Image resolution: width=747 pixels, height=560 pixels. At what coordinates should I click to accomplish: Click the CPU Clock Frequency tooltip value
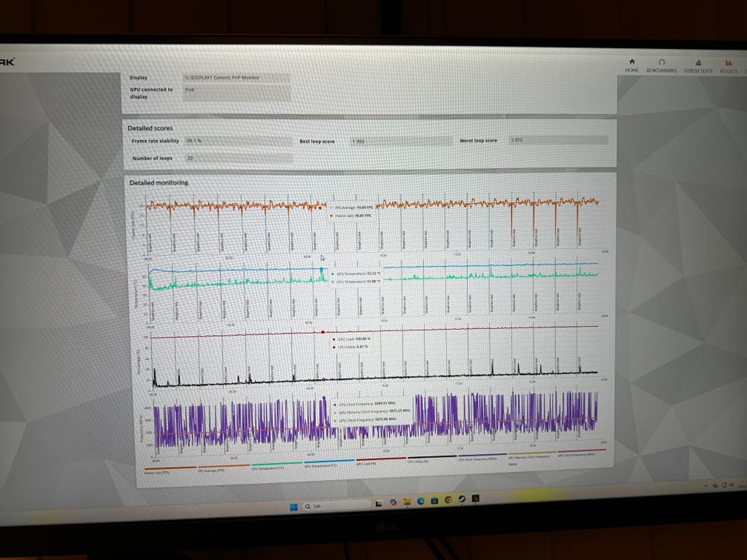[x=385, y=404]
